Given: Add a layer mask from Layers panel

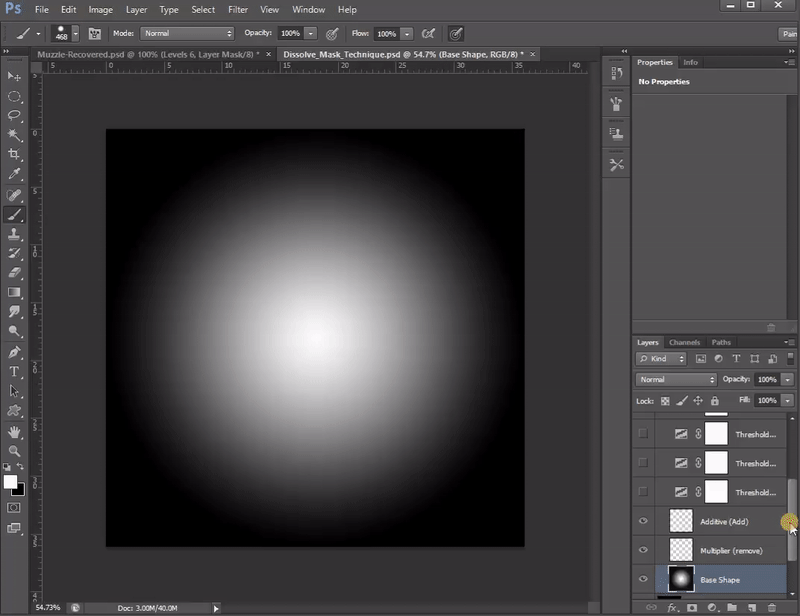Looking at the screenshot, I should [691, 606].
